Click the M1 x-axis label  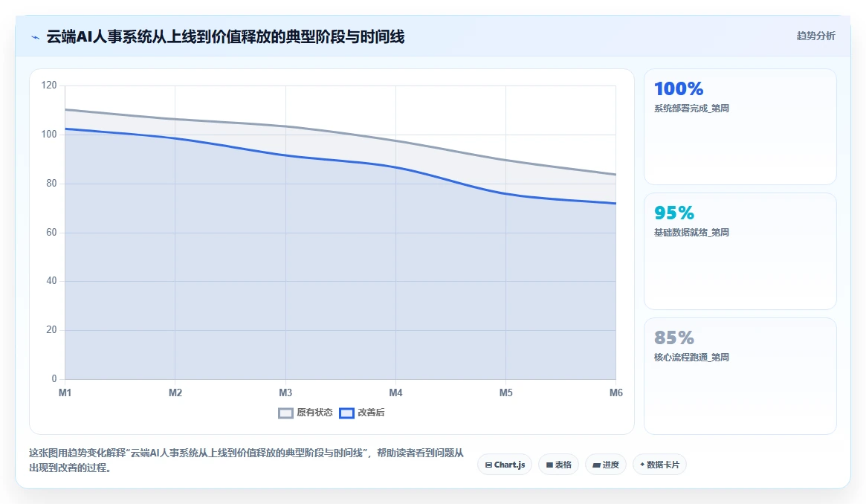pyautogui.click(x=65, y=392)
